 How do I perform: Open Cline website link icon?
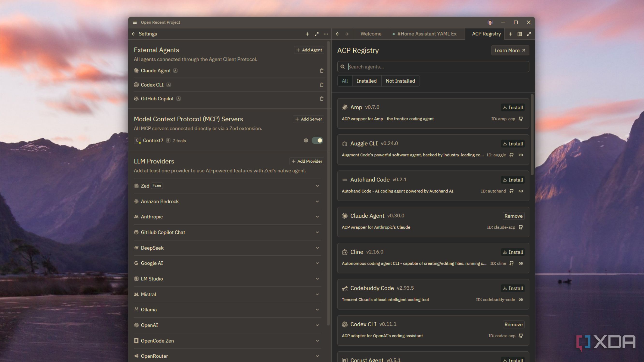point(521,264)
